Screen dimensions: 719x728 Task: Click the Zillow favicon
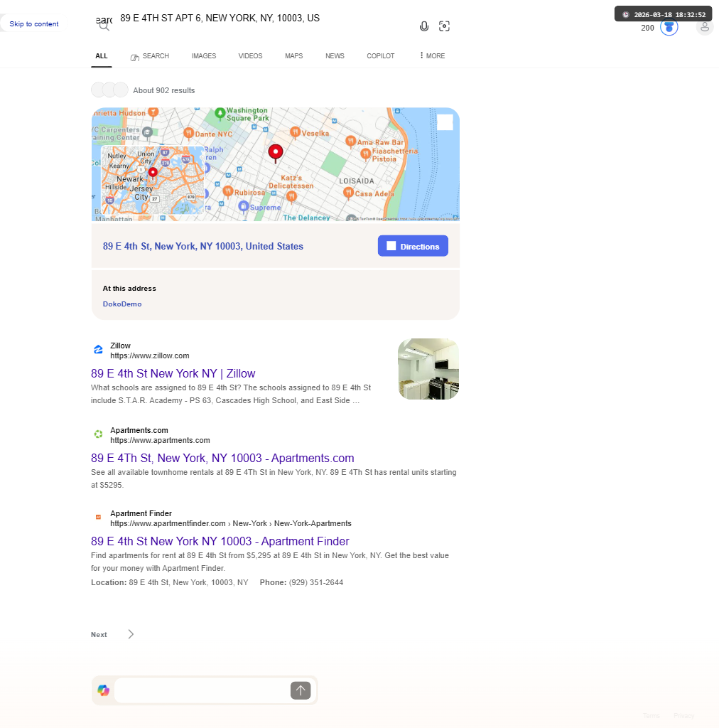tap(98, 350)
